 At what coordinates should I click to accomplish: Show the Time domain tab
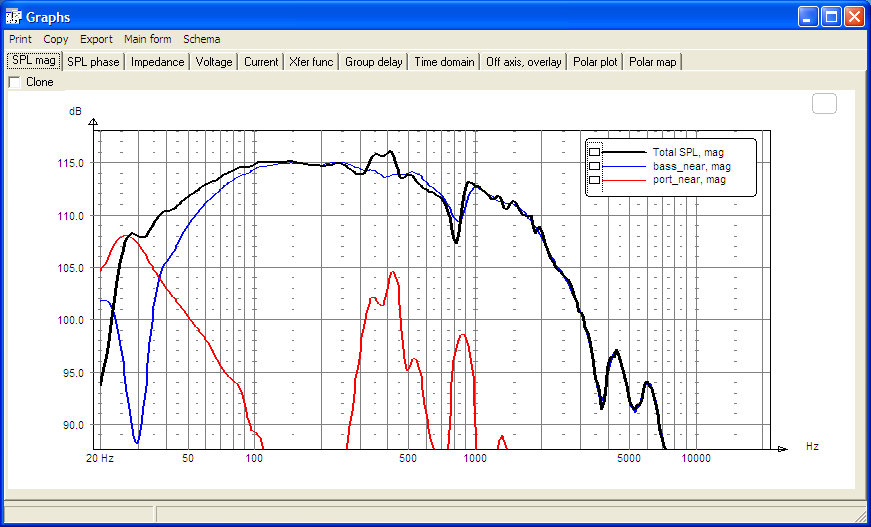444,62
